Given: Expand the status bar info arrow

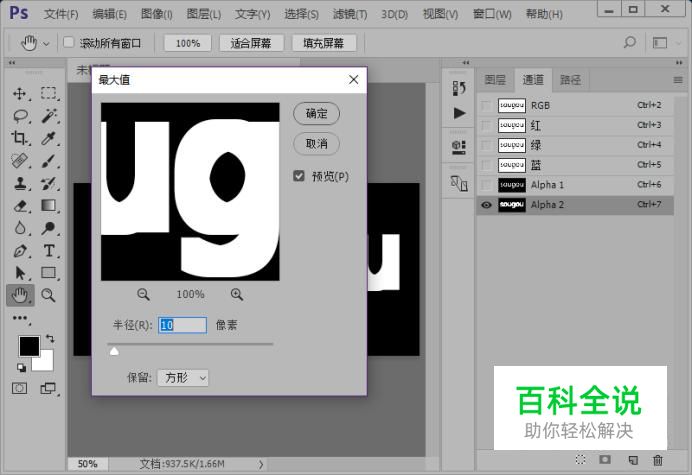Looking at the screenshot, I should (261, 464).
